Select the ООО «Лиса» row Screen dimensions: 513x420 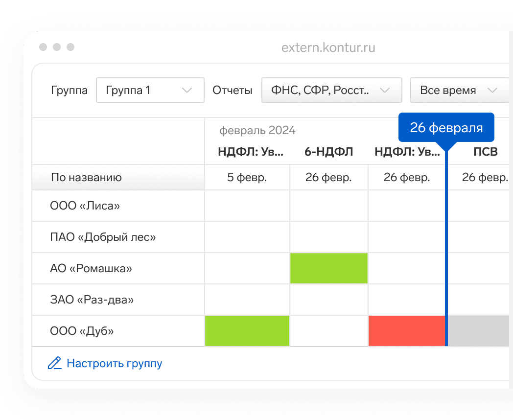85,206
